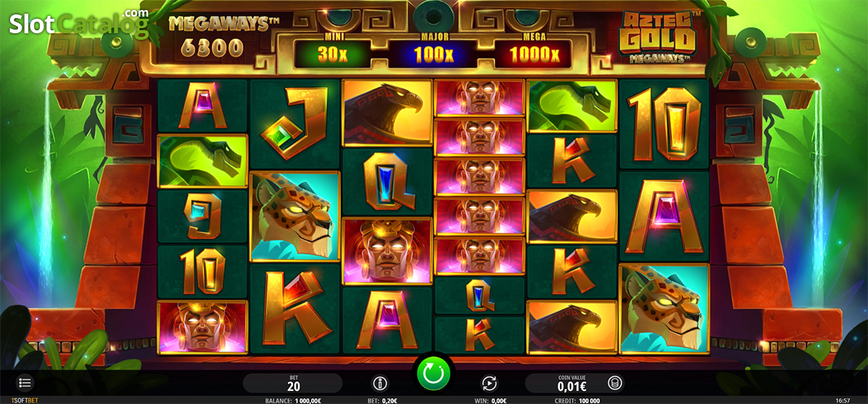
Task: Open the hamburger menu icon
Action: (x=25, y=382)
